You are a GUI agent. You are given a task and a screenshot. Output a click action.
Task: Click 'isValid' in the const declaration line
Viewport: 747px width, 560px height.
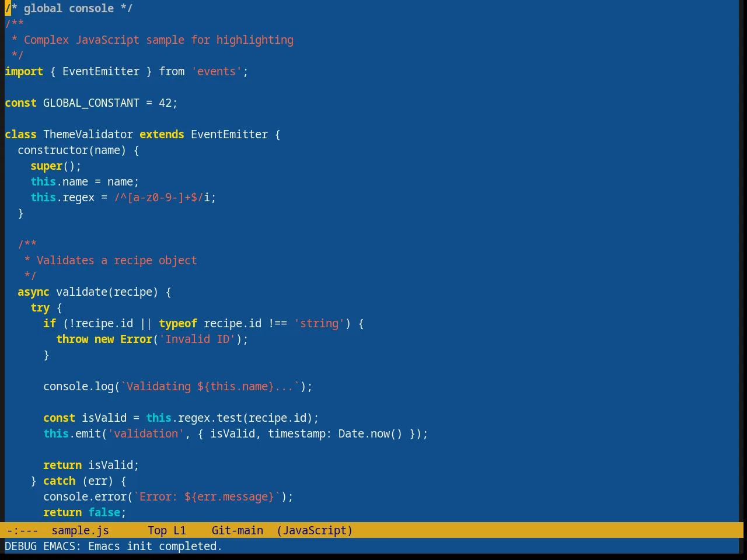104,418
